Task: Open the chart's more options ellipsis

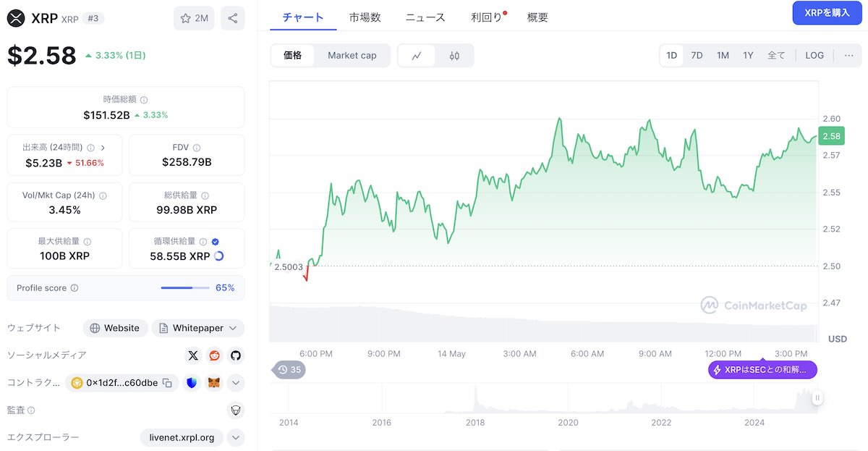Action: click(x=848, y=56)
